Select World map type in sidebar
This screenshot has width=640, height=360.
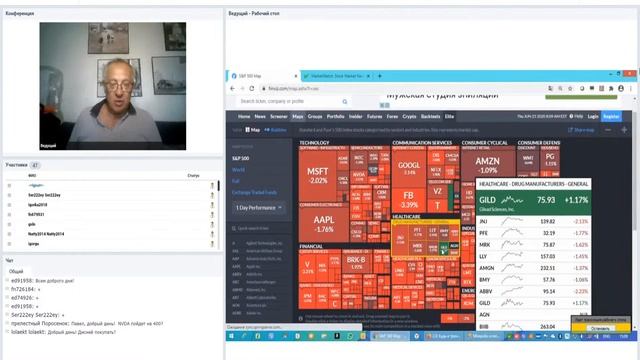click(x=238, y=169)
